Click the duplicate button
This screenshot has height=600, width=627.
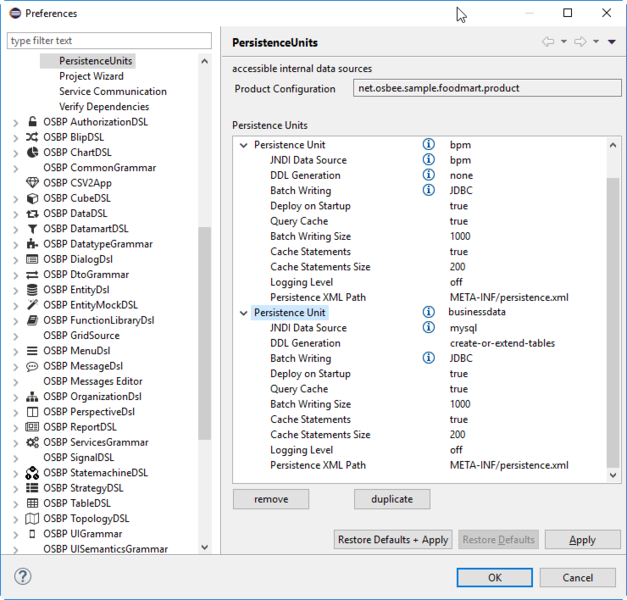point(392,499)
